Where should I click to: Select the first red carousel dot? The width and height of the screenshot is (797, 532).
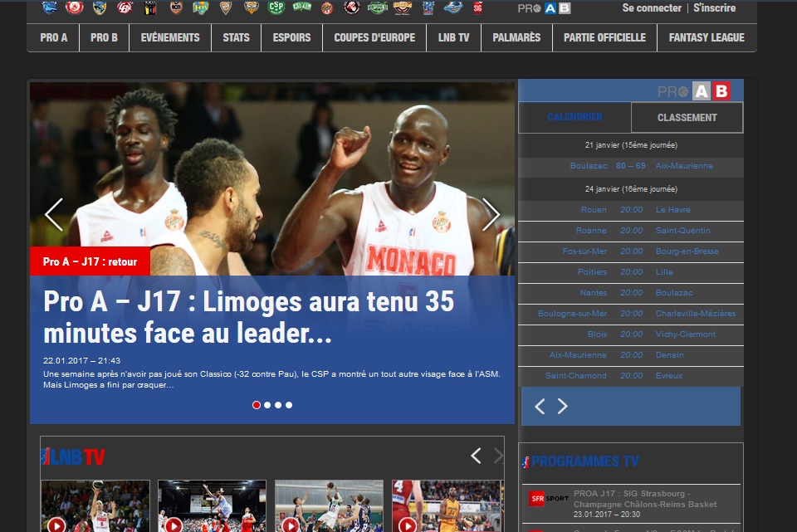(257, 405)
